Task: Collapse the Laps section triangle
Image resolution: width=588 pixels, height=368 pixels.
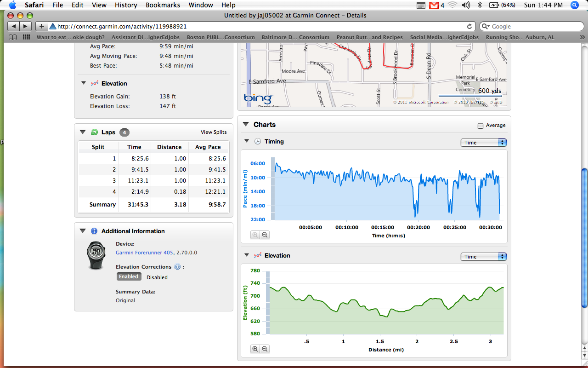Action: 83,132
